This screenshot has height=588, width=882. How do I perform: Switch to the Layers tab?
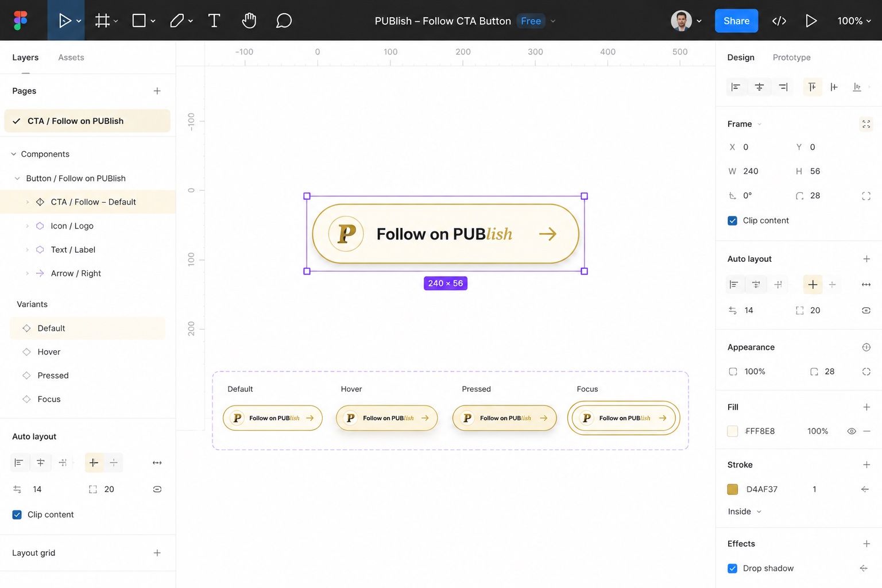25,57
